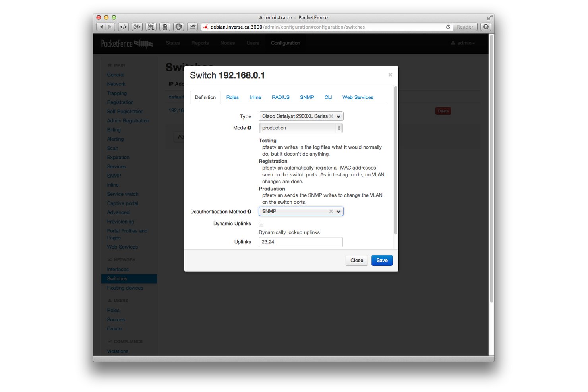Click the PacketFence logo
This screenshot has height=392, width=588.
pyautogui.click(x=127, y=43)
